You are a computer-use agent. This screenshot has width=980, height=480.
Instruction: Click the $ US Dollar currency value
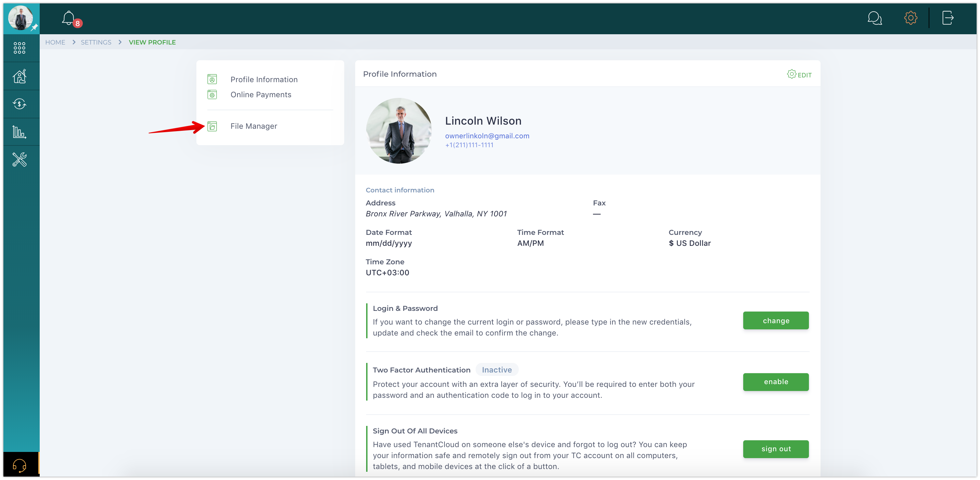(689, 243)
